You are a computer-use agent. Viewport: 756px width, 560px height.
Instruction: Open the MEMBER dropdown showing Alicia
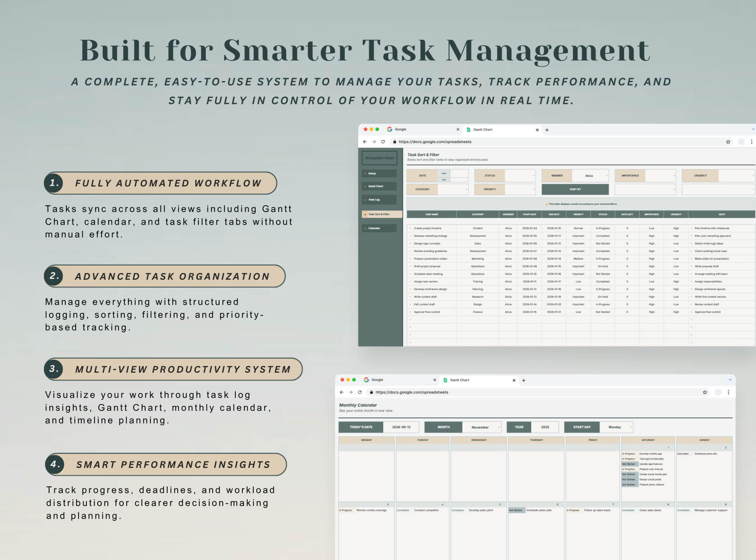point(590,176)
